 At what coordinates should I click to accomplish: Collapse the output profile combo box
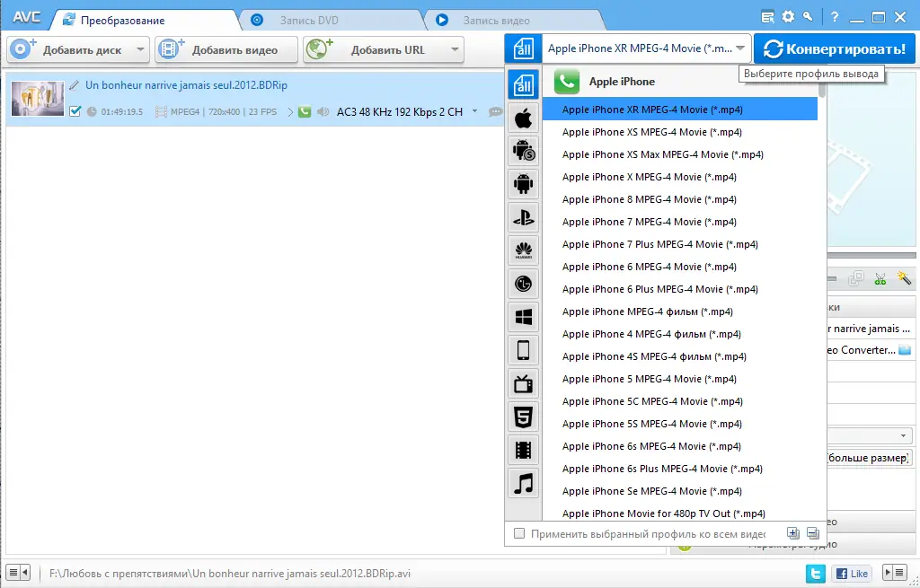point(740,48)
